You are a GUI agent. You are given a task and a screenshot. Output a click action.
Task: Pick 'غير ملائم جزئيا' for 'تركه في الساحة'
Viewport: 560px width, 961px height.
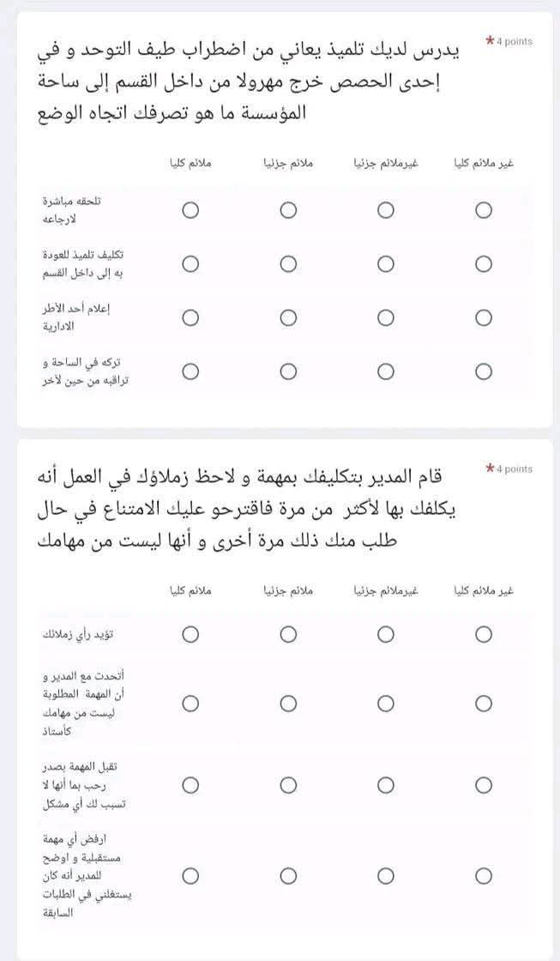[x=386, y=372]
